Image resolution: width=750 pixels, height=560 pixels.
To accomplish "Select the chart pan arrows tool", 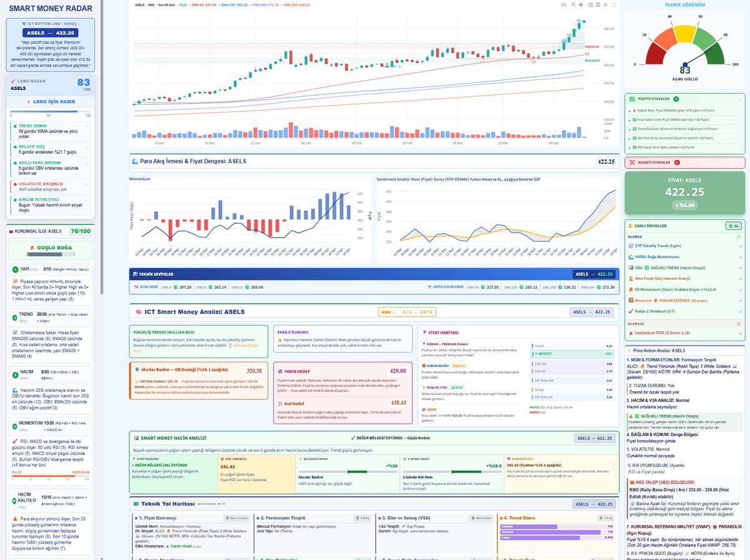I will tap(581, 4).
